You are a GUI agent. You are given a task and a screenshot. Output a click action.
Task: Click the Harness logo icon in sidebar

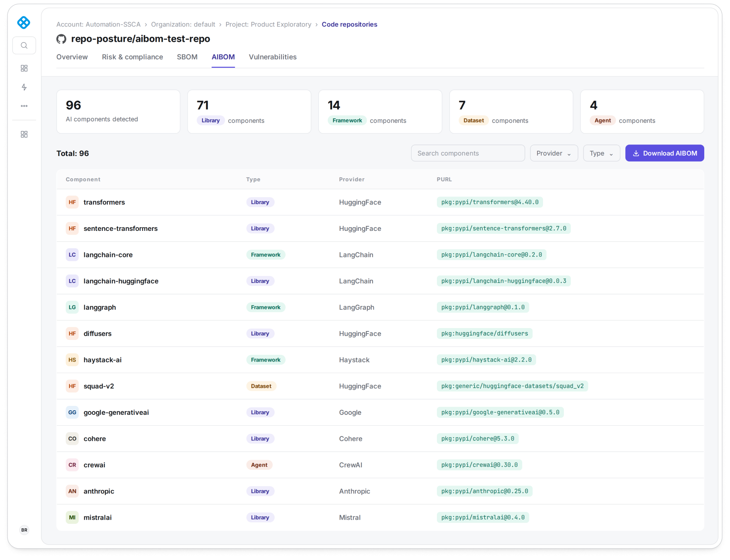[24, 23]
